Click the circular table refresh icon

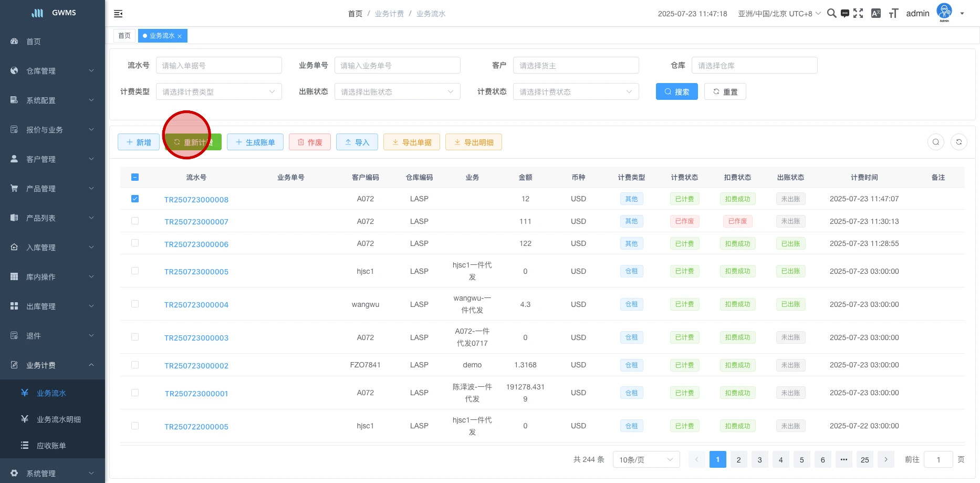pos(958,142)
